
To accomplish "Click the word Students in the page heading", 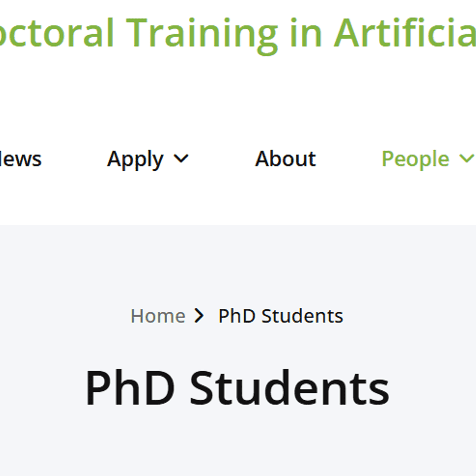I will [x=289, y=388].
